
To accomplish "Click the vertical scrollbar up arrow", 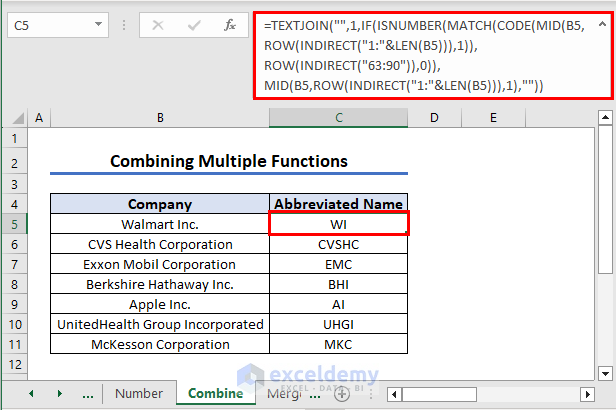I will [x=605, y=117].
